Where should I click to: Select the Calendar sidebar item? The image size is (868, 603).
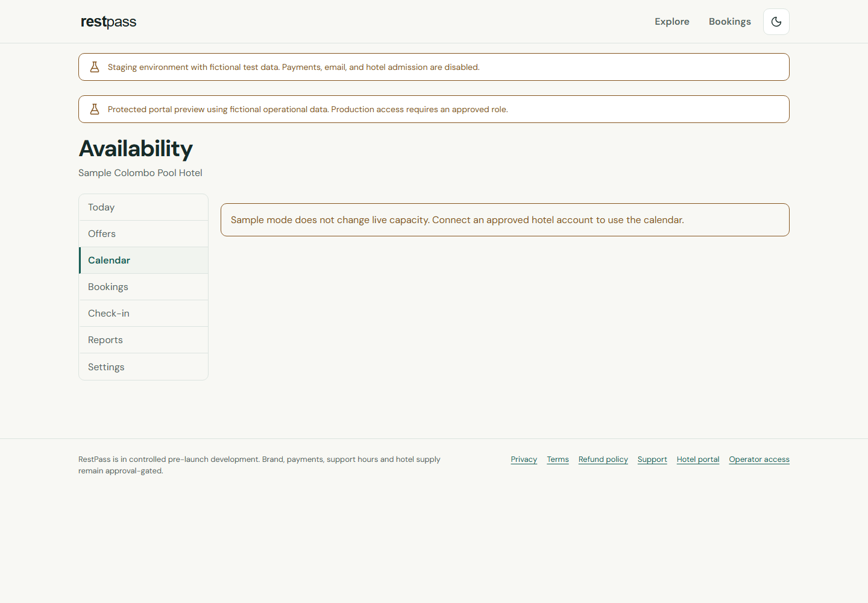point(143,260)
